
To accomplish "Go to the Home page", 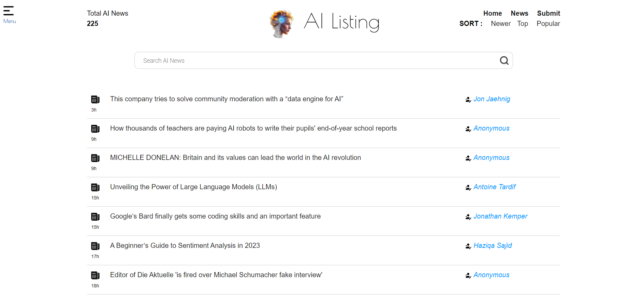I will 492,13.
